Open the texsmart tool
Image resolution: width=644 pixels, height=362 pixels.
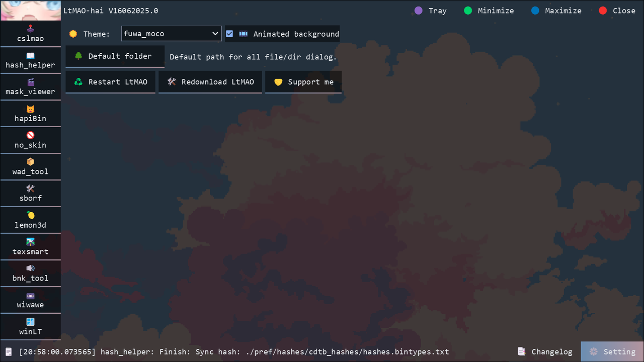pos(30,246)
